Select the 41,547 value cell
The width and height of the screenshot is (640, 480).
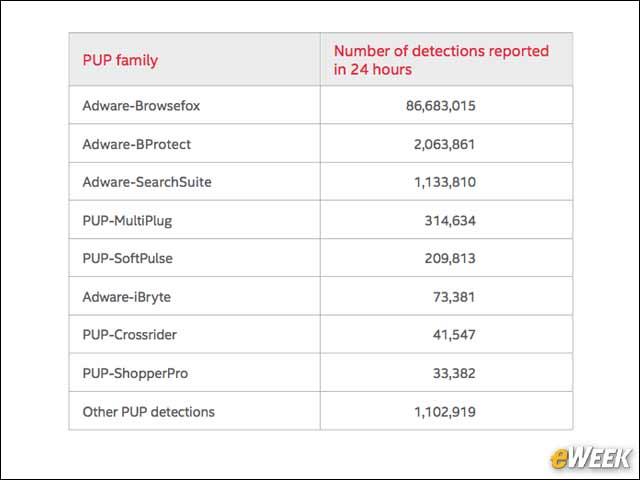pyautogui.click(x=454, y=335)
